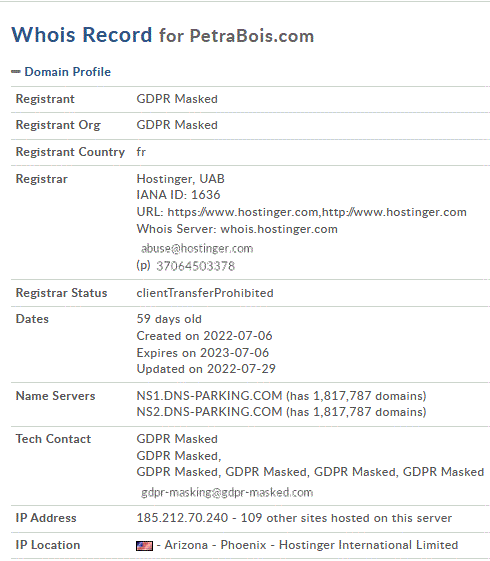Image resolution: width=490 pixels, height=561 pixels.
Task: Open the 109 other sites hosted link
Action: tap(346, 518)
